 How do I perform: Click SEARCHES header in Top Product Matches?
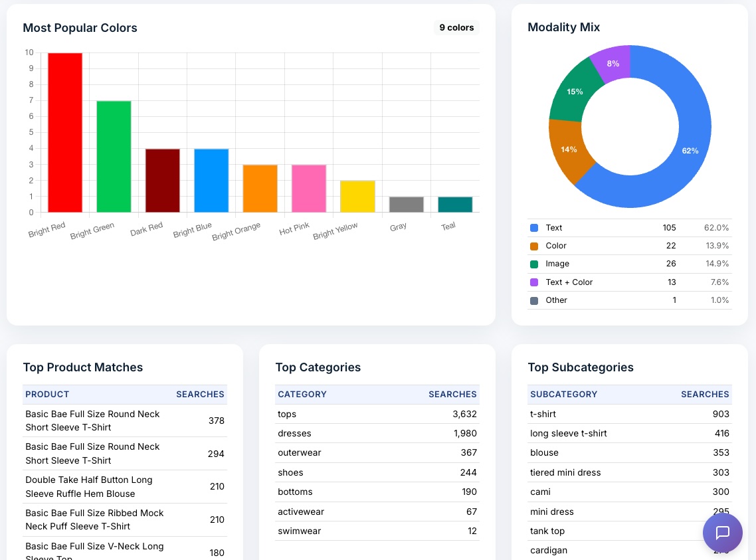[x=200, y=394]
